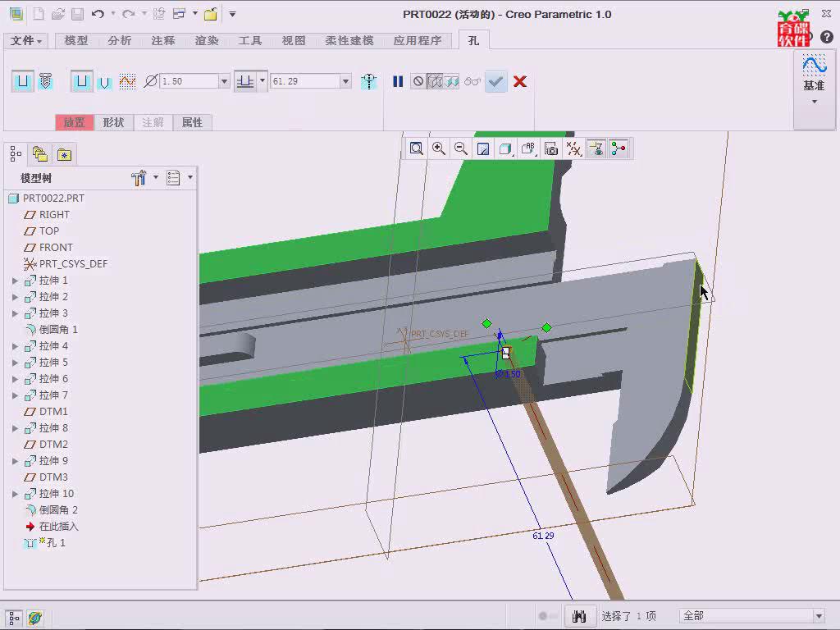840x630 pixels.
Task: Open the saved views camera icon
Action: [550, 148]
